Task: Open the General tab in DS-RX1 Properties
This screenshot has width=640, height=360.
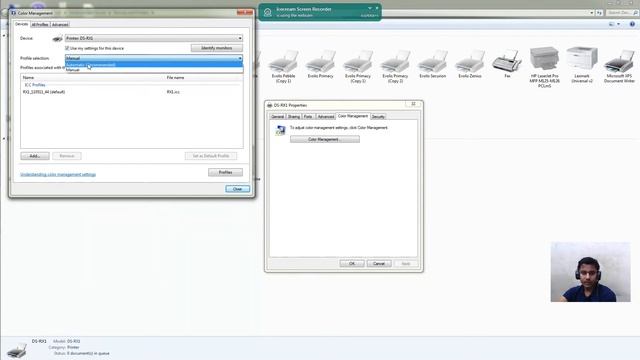Action: click(278, 117)
